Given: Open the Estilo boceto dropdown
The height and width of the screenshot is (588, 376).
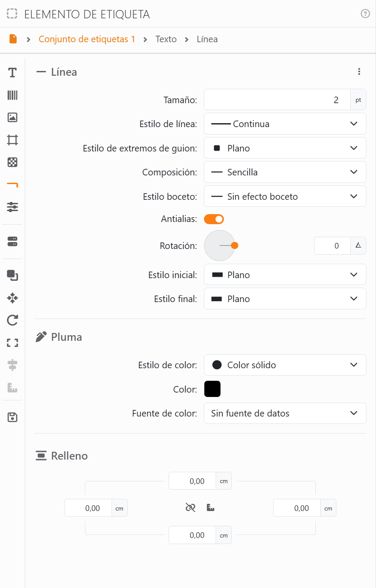Looking at the screenshot, I should coord(285,196).
